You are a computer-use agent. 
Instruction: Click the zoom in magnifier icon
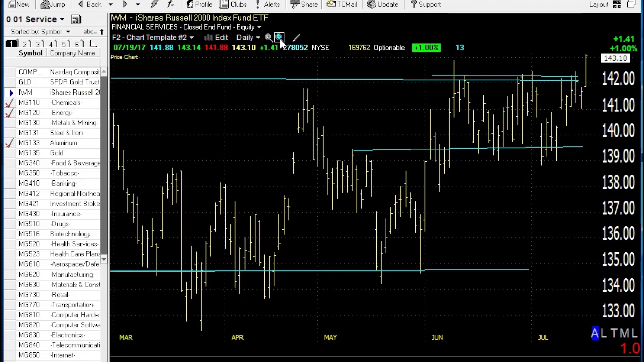[x=268, y=38]
